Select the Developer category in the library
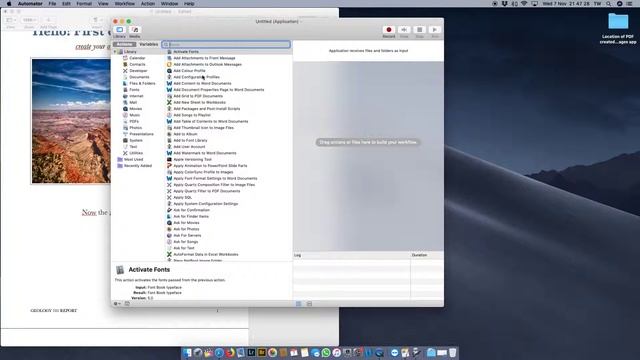 click(138, 71)
